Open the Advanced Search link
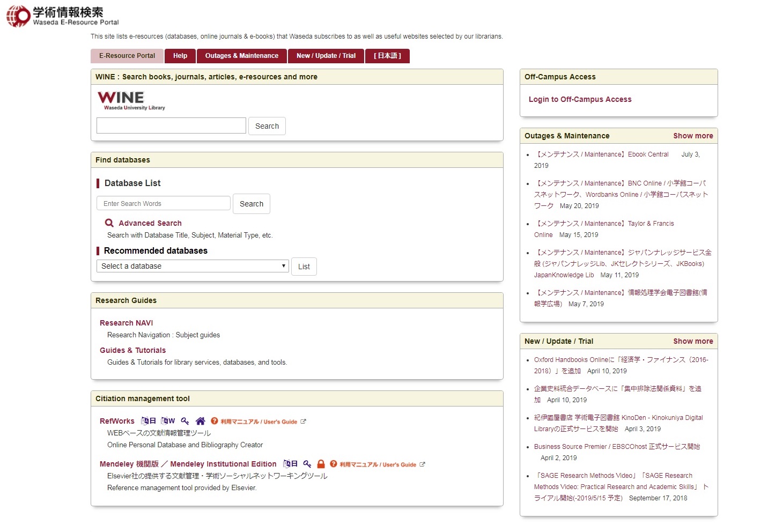This screenshot has height=532, width=768. [x=150, y=223]
